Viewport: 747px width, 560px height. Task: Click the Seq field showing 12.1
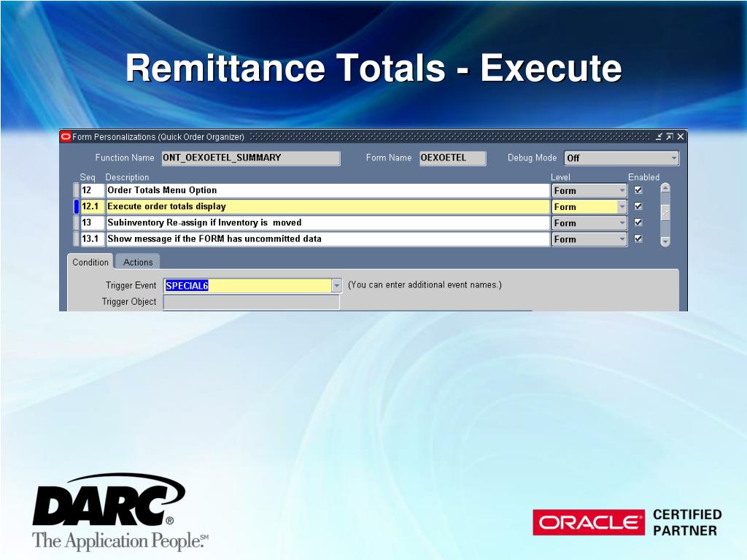tap(92, 206)
